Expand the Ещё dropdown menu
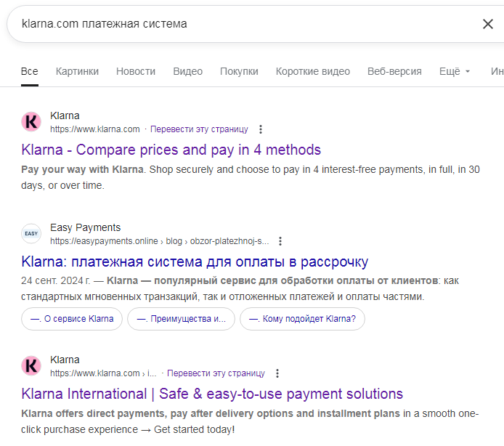This screenshot has height=446, width=504. (455, 71)
